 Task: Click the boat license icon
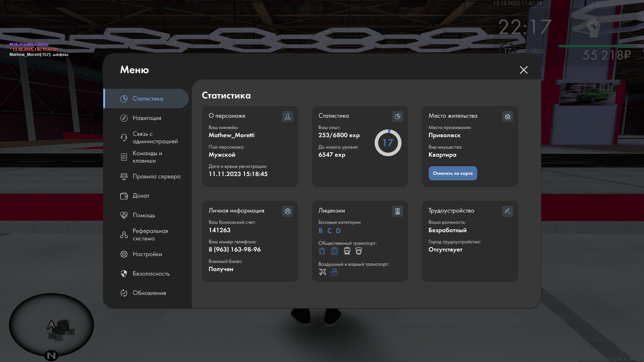pos(334,272)
